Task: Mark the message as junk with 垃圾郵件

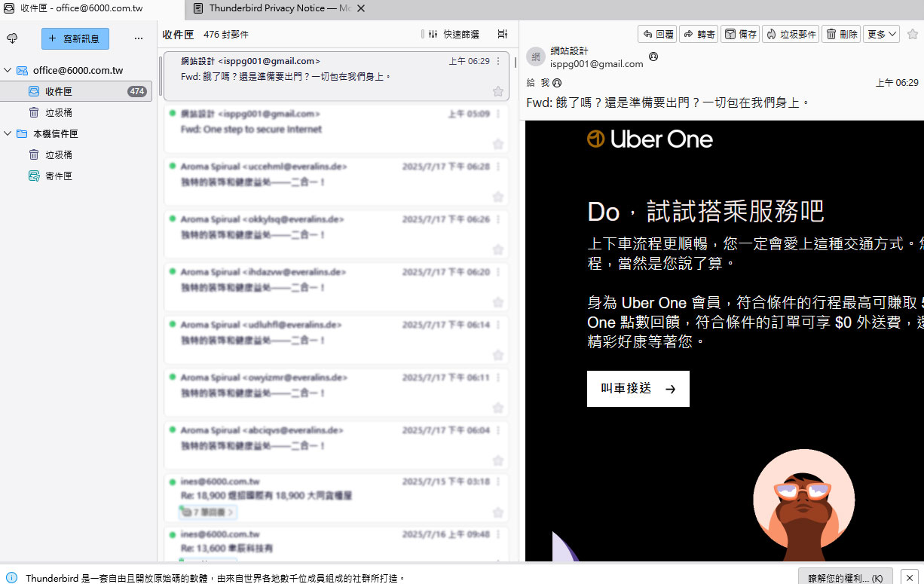Action: (x=791, y=34)
